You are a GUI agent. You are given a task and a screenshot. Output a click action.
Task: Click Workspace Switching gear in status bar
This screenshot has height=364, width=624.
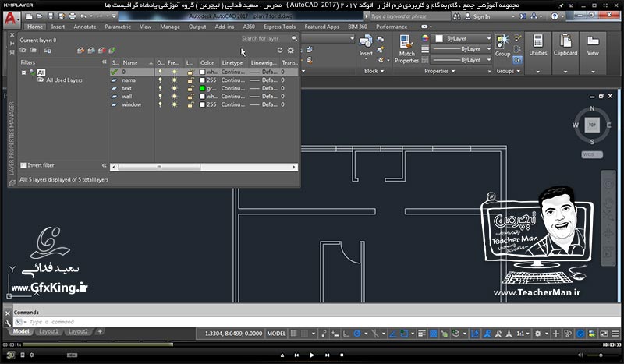pos(538,334)
